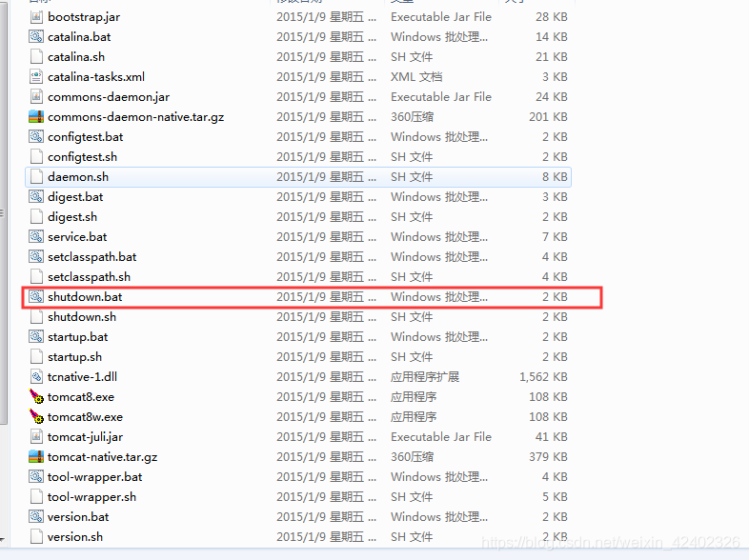
Task: Click the shutdown.bat batch file icon
Action: pyautogui.click(x=36, y=297)
